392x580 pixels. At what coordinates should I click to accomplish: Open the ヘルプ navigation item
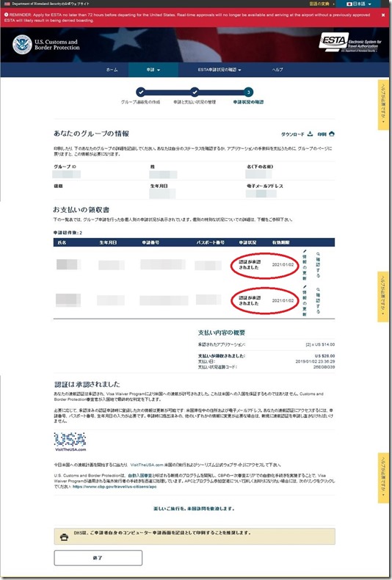click(277, 70)
